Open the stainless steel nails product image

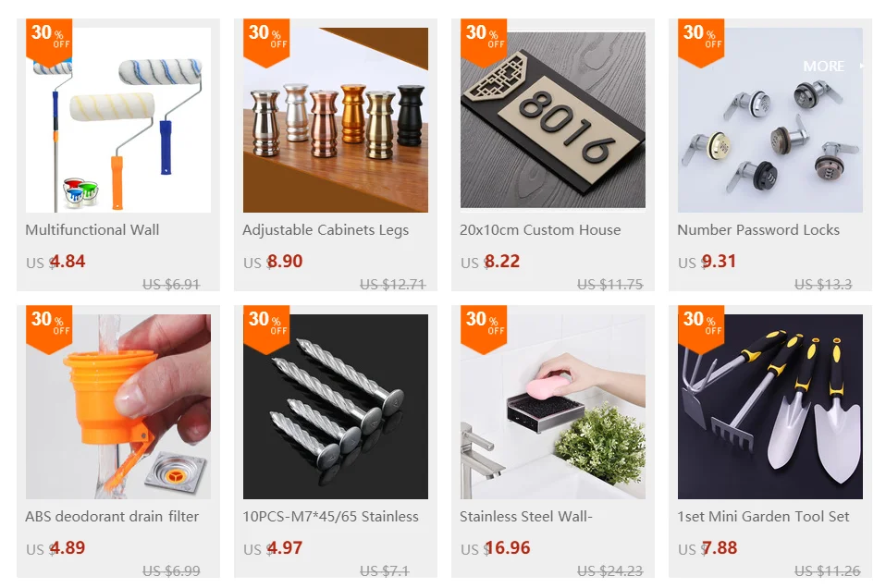tap(336, 407)
